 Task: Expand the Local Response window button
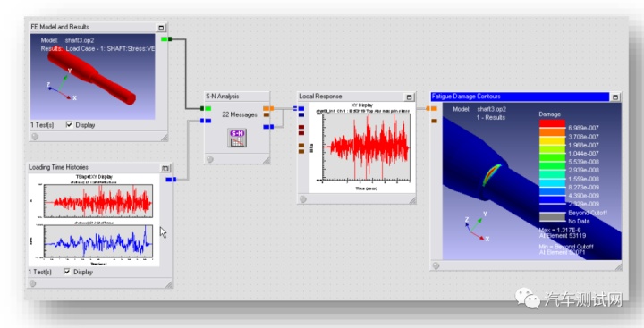[x=409, y=97]
